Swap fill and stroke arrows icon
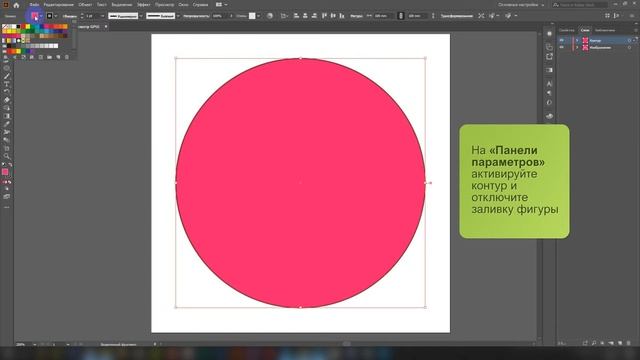The image size is (640, 360). [x=10, y=164]
